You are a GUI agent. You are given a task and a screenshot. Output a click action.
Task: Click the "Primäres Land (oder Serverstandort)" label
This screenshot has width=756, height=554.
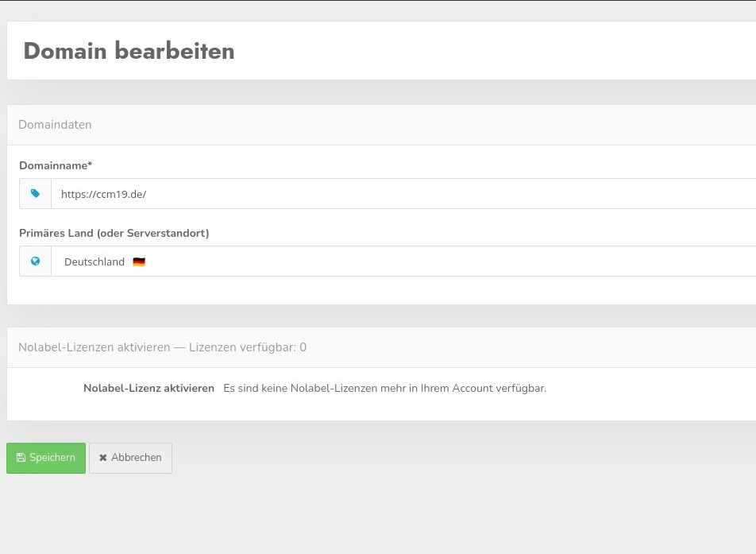click(114, 233)
